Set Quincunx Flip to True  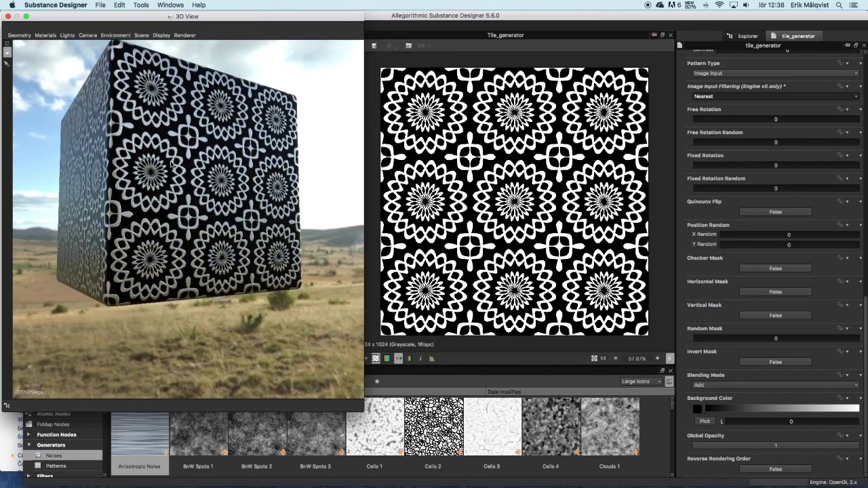(775, 211)
